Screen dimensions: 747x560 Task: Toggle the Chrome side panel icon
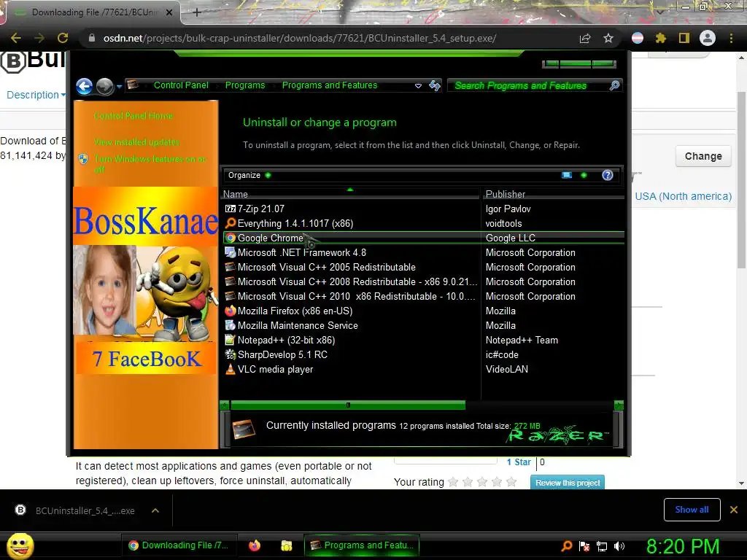pos(684,38)
